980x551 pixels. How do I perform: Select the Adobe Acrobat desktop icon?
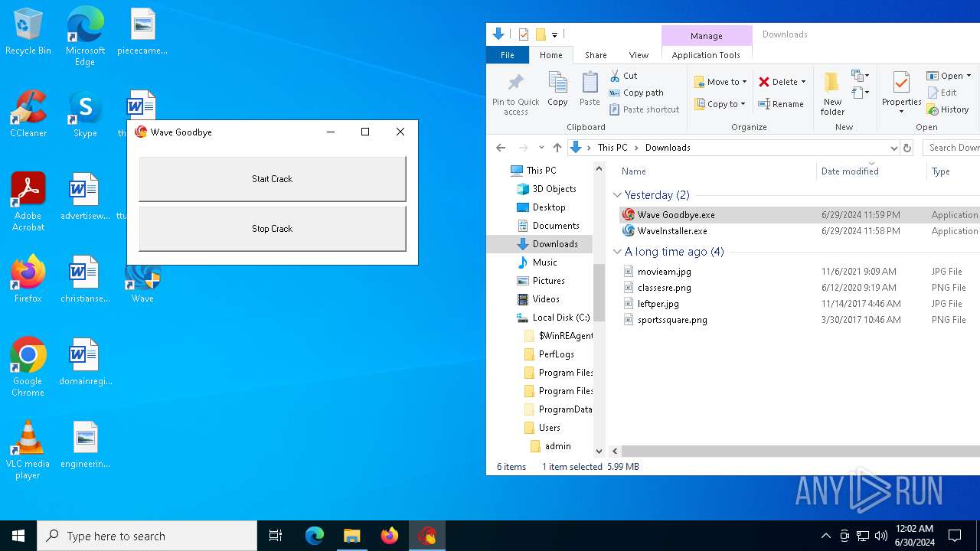click(x=28, y=202)
